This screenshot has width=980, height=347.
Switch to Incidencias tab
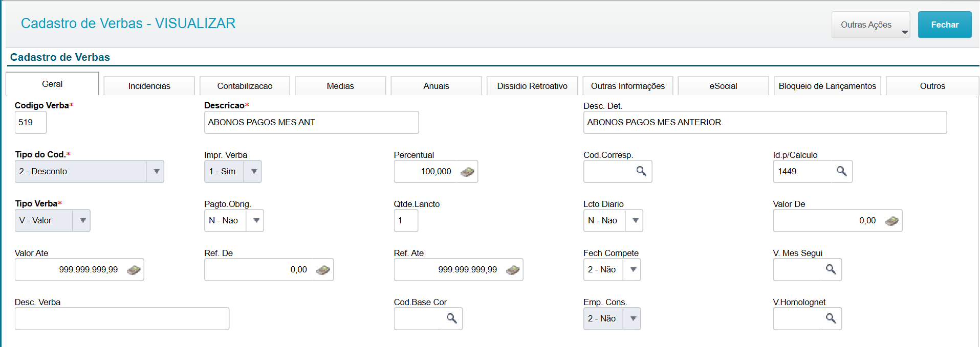[x=149, y=86]
